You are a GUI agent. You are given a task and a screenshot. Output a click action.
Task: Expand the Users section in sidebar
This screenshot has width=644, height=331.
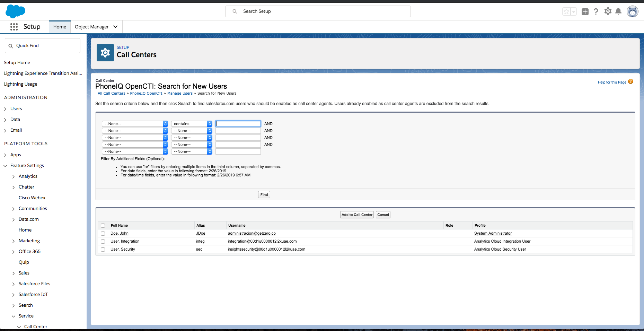pos(5,109)
